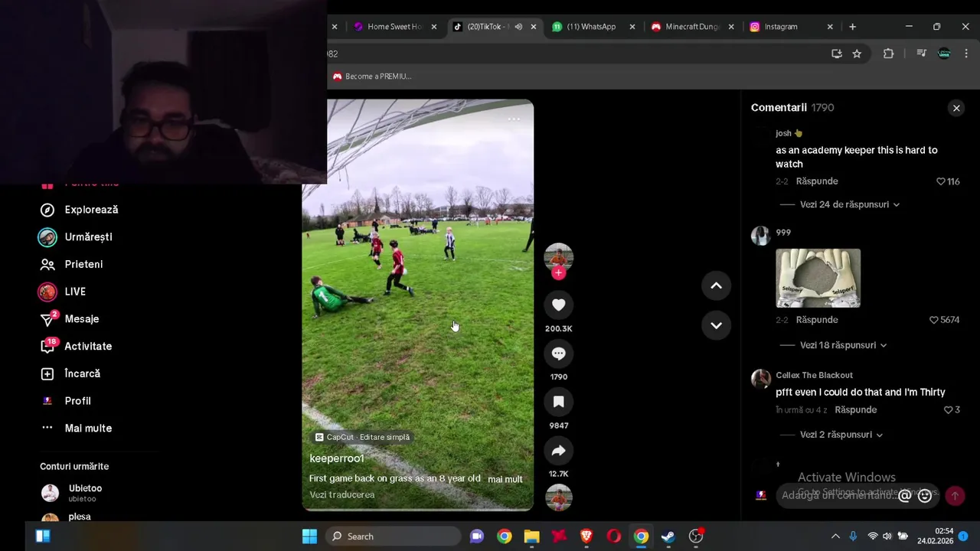The height and width of the screenshot is (551, 980).
Task: Open the emoji picker in comment box
Action: click(925, 496)
